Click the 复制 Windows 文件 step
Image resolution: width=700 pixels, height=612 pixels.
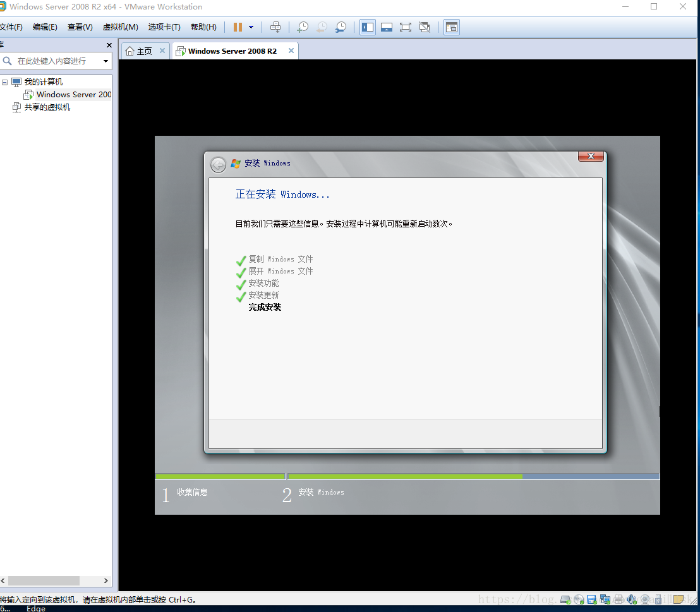point(281,259)
